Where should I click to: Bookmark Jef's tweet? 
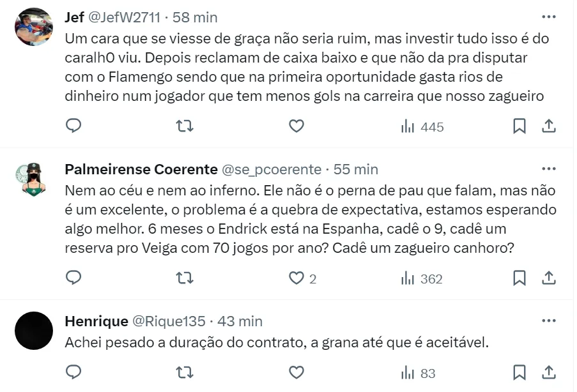(x=519, y=126)
